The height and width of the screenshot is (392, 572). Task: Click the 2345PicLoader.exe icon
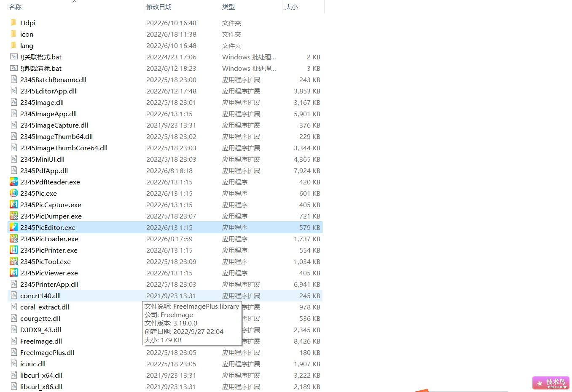[x=13, y=239]
